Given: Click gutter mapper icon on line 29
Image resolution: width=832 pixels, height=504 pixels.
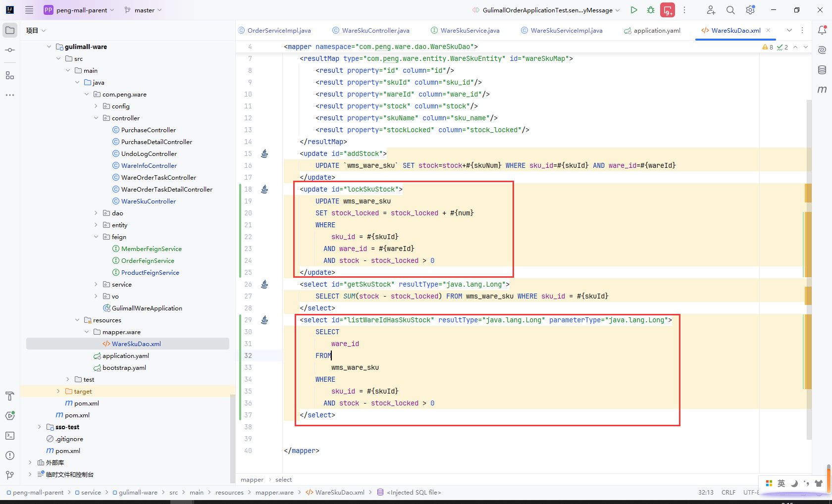Looking at the screenshot, I should click(x=264, y=320).
